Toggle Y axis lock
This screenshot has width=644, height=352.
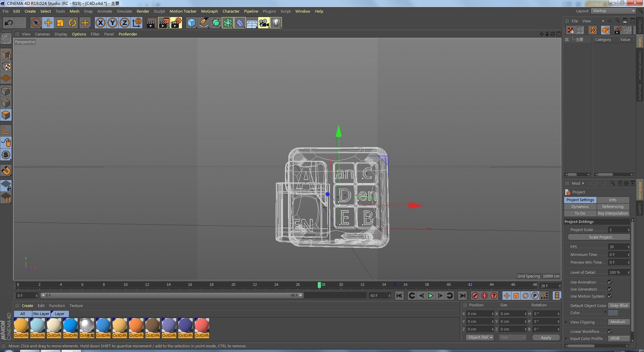tap(112, 23)
